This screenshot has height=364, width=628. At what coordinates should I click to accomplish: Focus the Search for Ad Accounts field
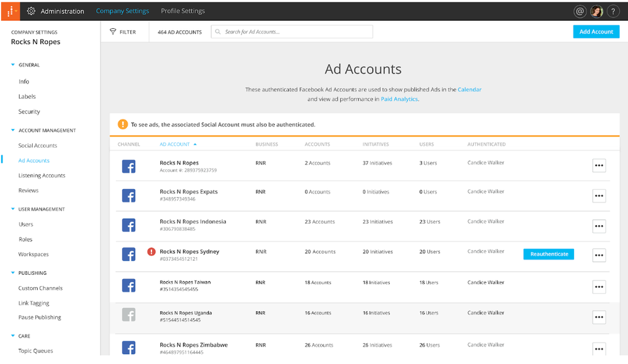tap(292, 31)
